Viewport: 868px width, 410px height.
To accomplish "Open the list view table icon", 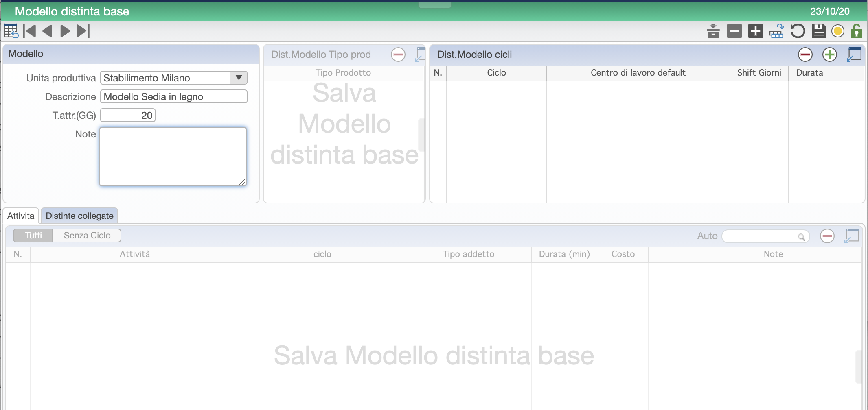I will [x=11, y=31].
